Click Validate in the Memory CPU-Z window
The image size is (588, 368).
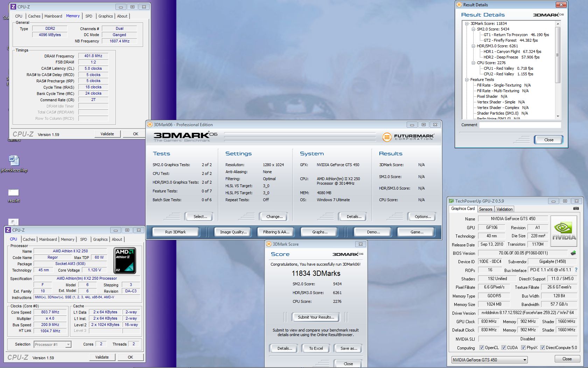107,134
